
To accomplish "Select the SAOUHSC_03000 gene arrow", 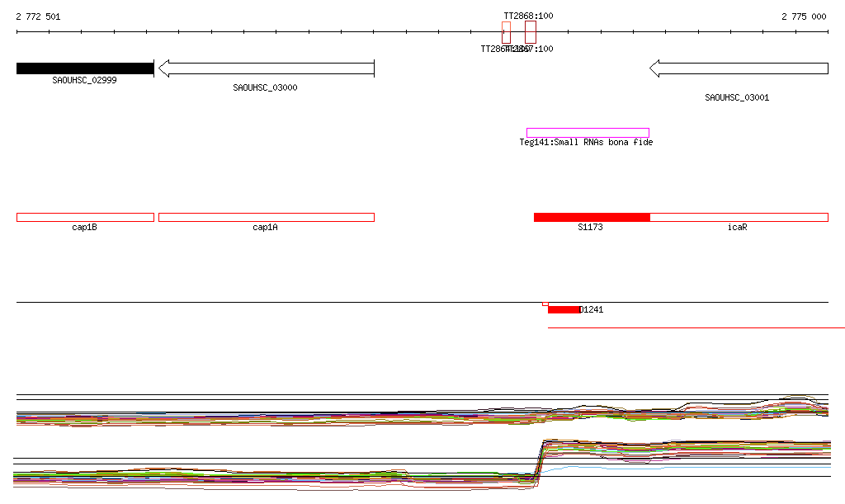I will point(266,68).
